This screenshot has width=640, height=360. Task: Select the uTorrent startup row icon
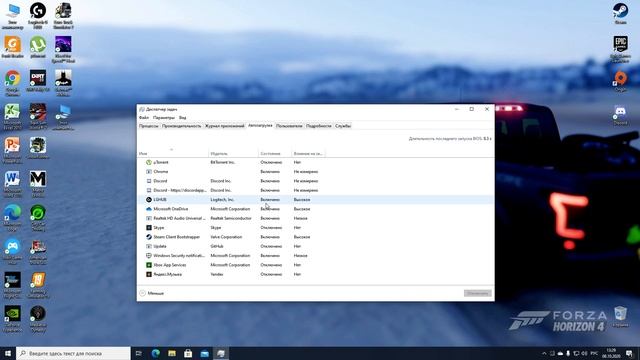pos(149,162)
